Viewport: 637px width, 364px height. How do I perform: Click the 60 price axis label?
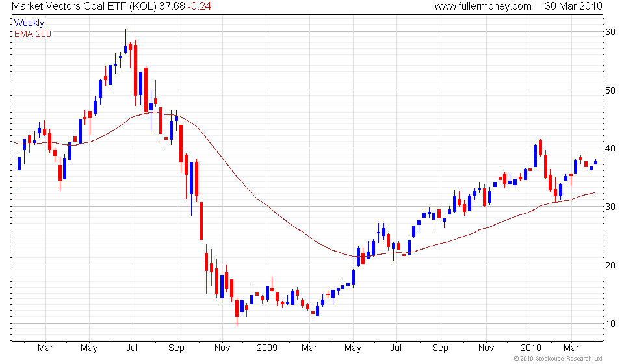(610, 32)
